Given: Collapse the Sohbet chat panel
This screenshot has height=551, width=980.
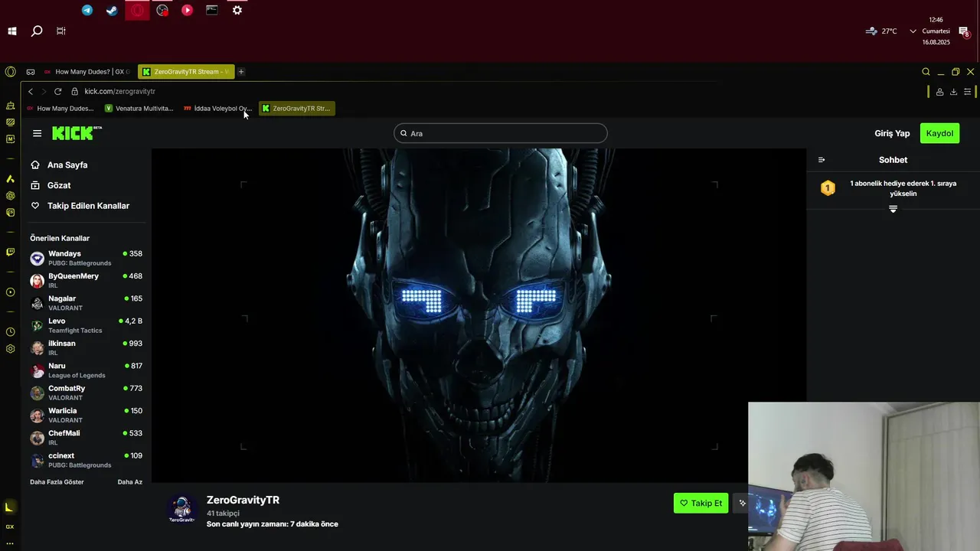Looking at the screenshot, I should point(822,160).
